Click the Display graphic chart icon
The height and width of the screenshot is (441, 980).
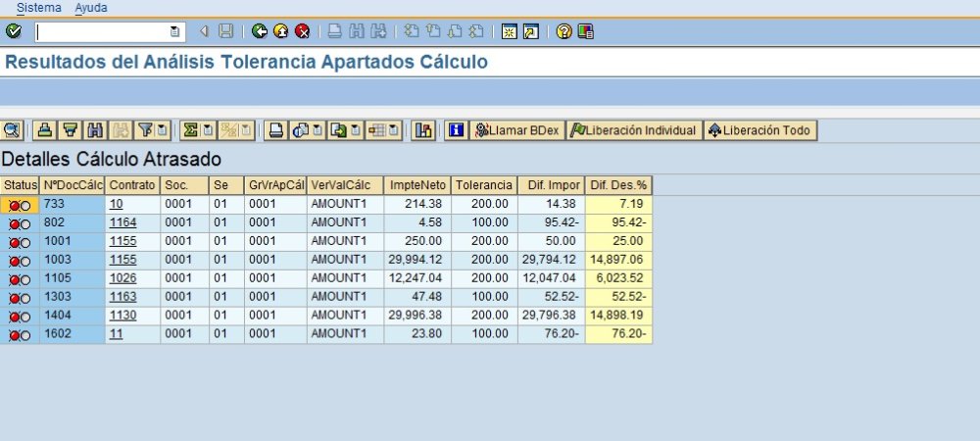[423, 130]
